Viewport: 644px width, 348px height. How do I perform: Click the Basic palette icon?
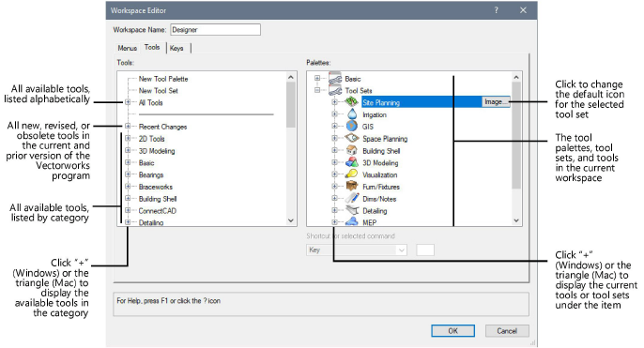[x=335, y=79]
